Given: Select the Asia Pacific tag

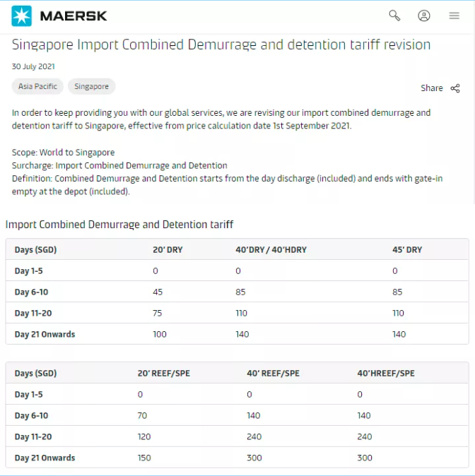Looking at the screenshot, I should click(37, 87).
